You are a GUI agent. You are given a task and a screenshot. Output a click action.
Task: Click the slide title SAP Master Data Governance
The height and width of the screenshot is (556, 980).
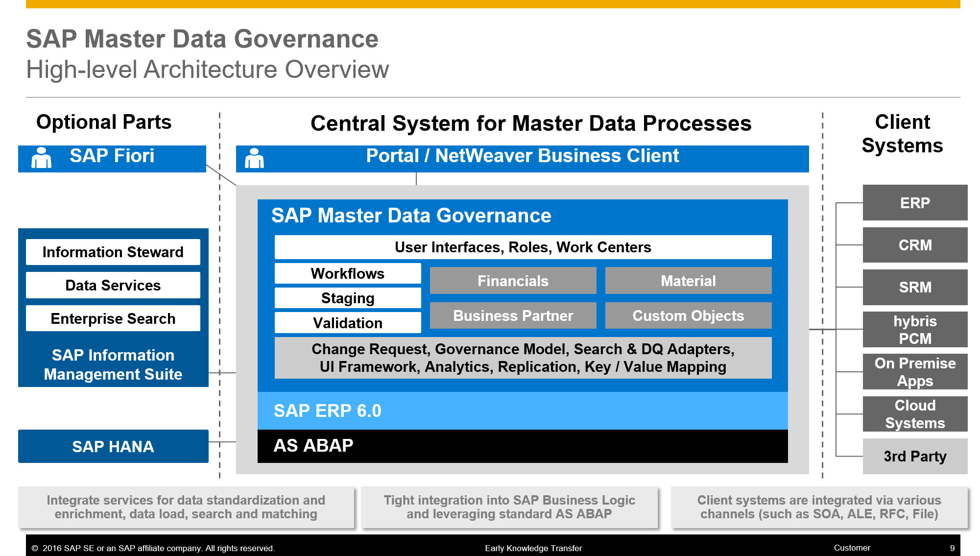(x=202, y=39)
